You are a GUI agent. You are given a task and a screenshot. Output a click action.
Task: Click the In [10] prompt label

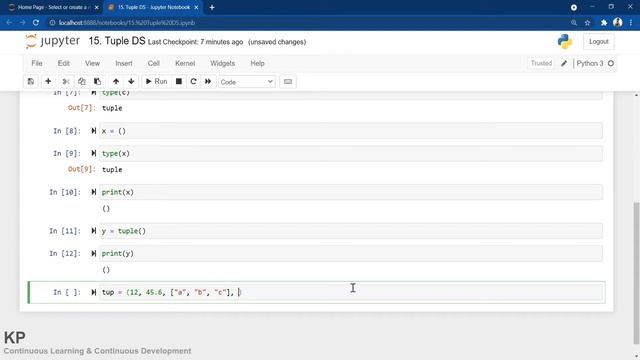coord(65,192)
